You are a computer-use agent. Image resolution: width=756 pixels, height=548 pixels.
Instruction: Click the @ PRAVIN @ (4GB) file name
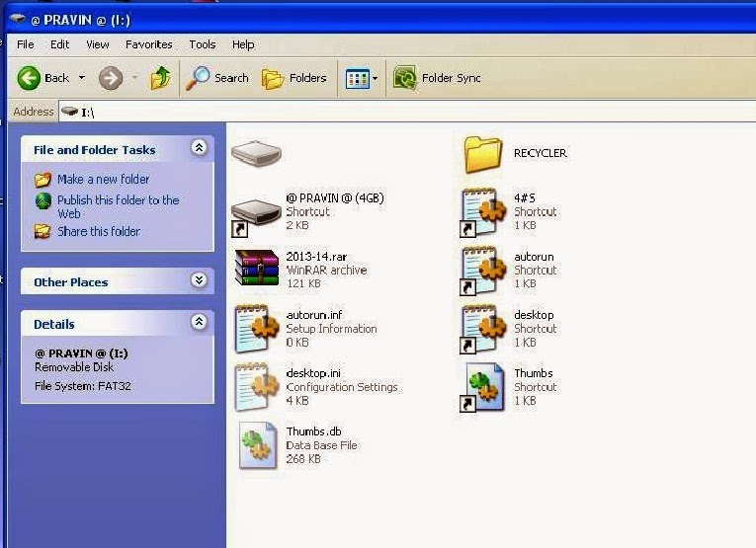(335, 197)
